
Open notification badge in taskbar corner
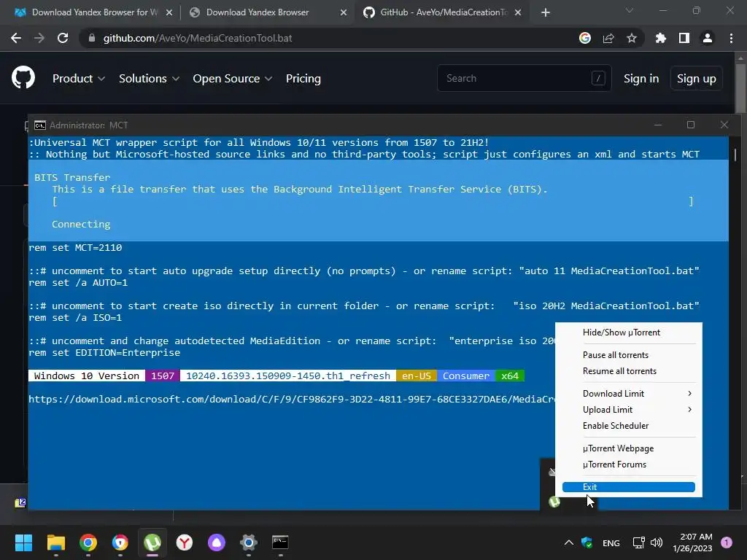(x=727, y=542)
